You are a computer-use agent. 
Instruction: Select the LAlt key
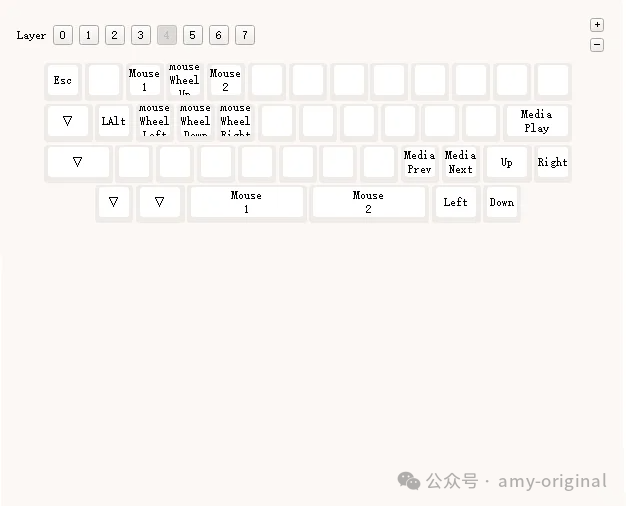click(114, 122)
